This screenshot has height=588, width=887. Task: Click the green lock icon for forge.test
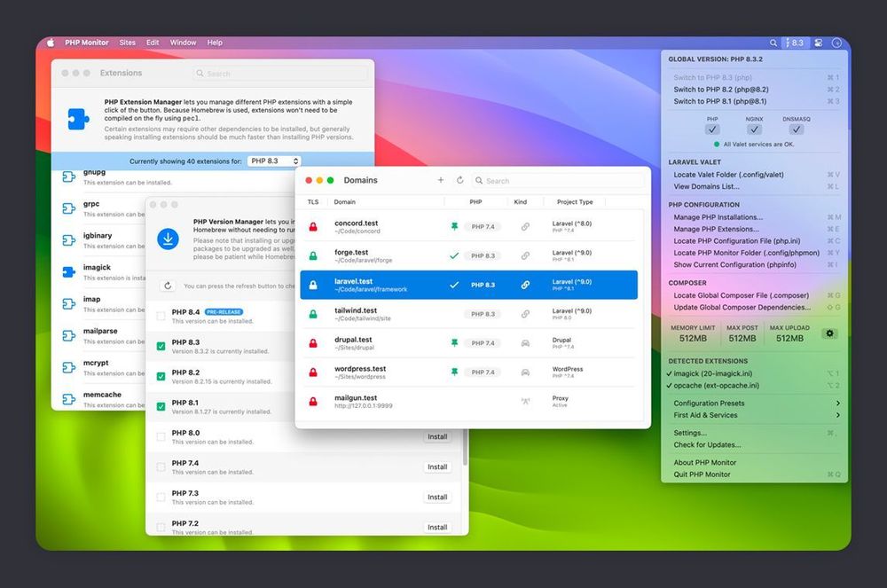pyautogui.click(x=313, y=255)
